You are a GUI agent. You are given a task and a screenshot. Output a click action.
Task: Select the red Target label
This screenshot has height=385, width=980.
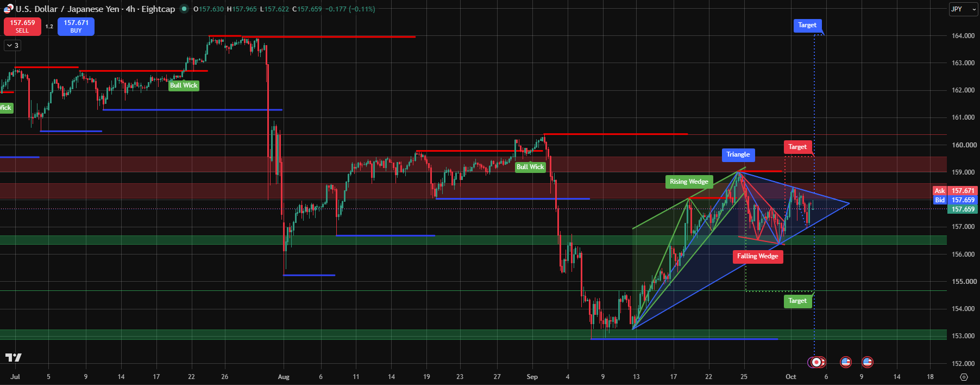click(x=797, y=147)
